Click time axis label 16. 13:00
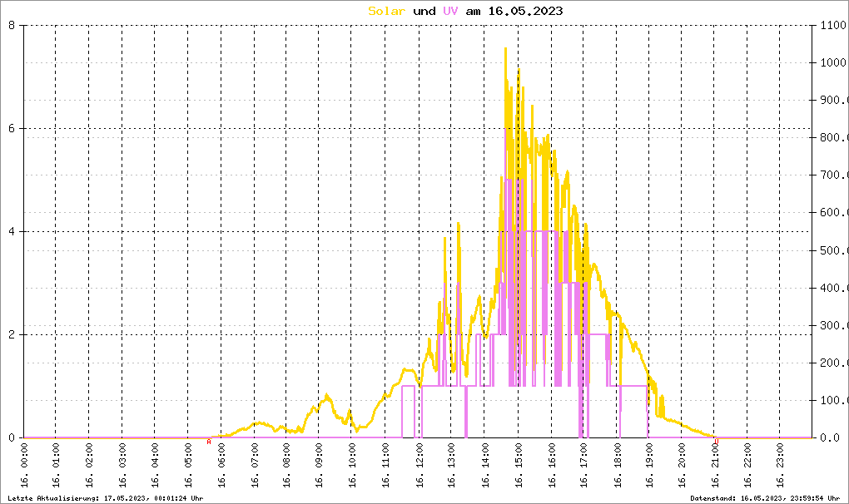The width and height of the screenshot is (849, 504). pos(452,465)
